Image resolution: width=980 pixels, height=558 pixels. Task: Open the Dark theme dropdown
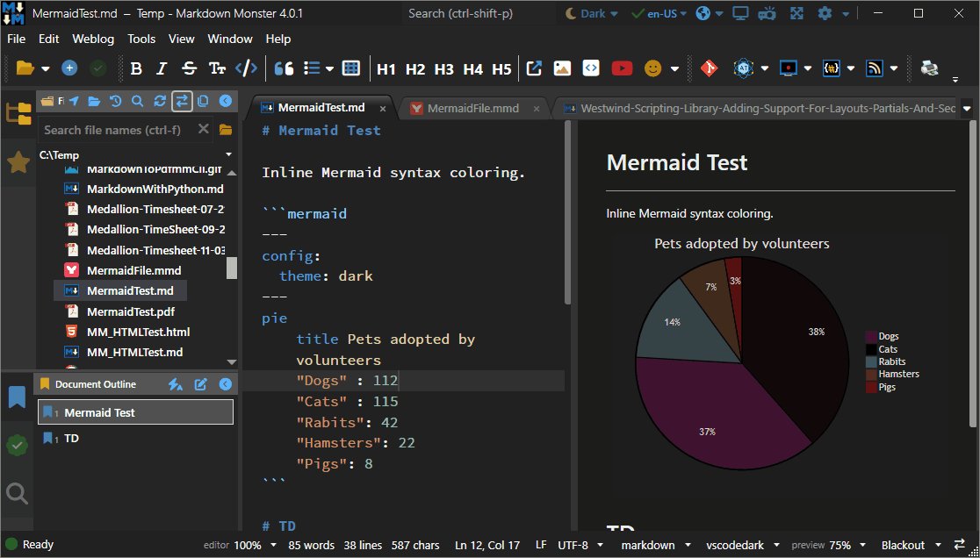pos(592,13)
